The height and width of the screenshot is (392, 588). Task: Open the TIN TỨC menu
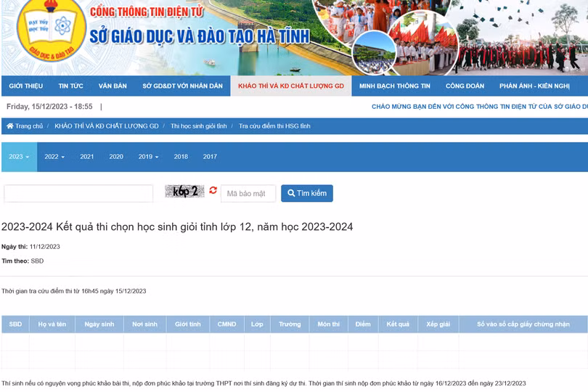(70, 86)
